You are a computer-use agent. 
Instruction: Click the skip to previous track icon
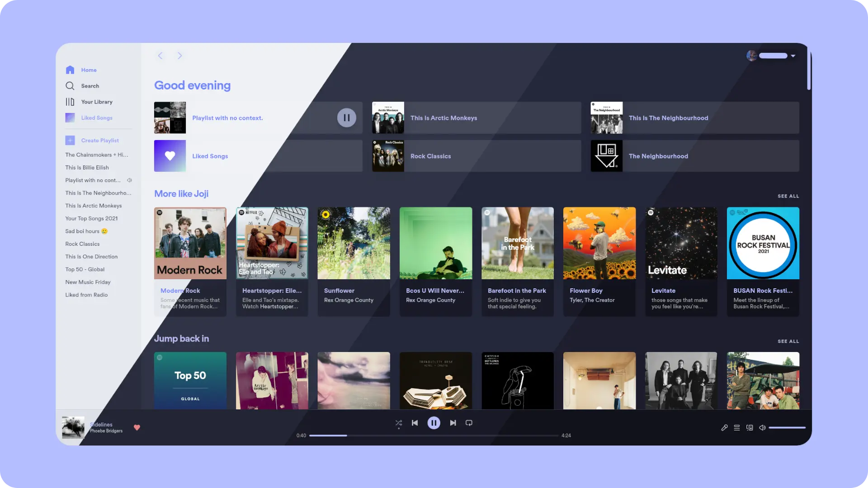tap(415, 423)
